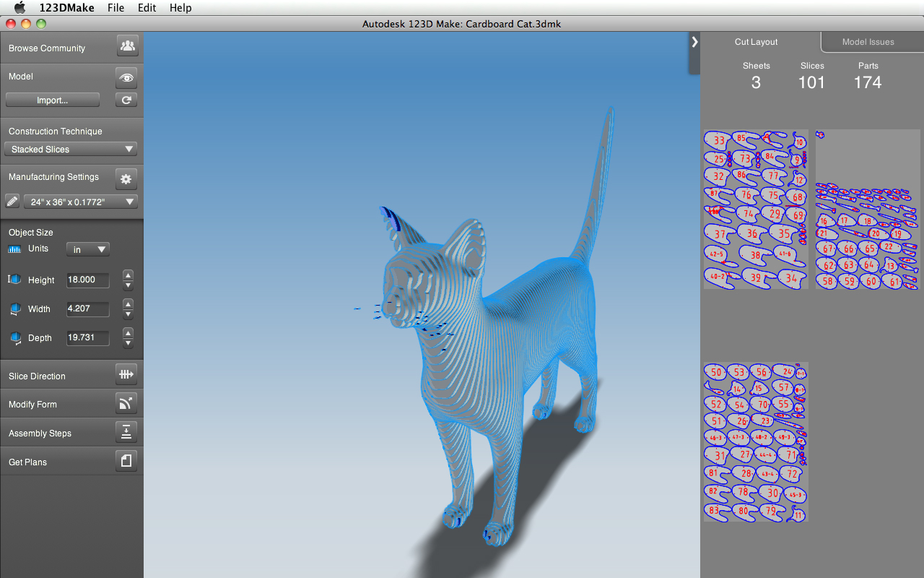Screen dimensions: 924x578
Task: Select the third cut sheet thumbnail with part 50
Action: click(756, 442)
